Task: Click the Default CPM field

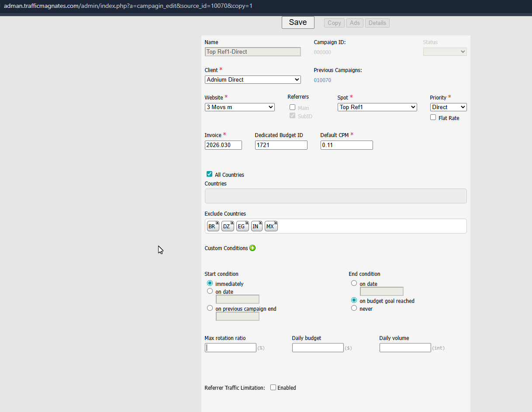Action: point(347,145)
